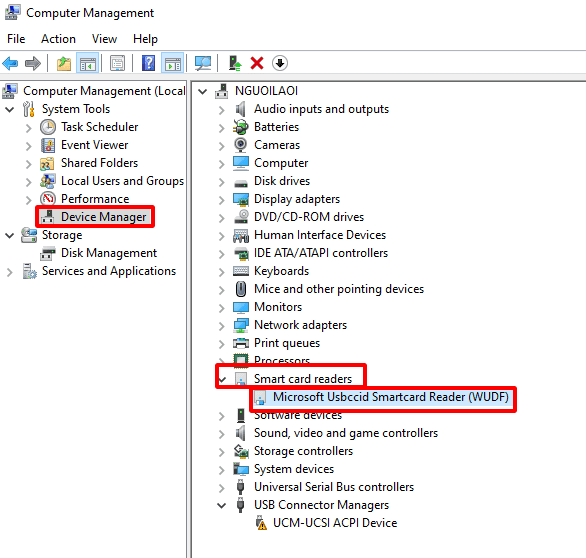Click IDE ATA/ATAPI controllers icon
The height and width of the screenshot is (558, 586).
[241, 254]
